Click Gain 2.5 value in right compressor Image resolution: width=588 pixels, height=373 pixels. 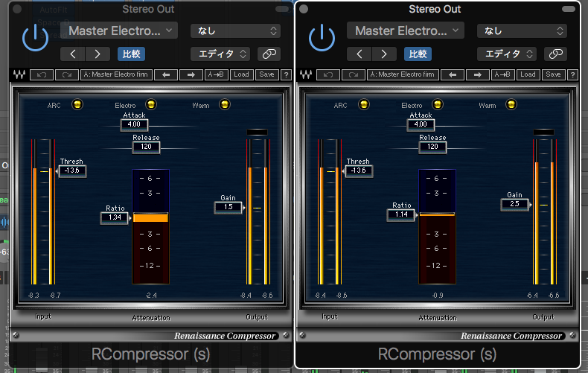click(x=514, y=204)
